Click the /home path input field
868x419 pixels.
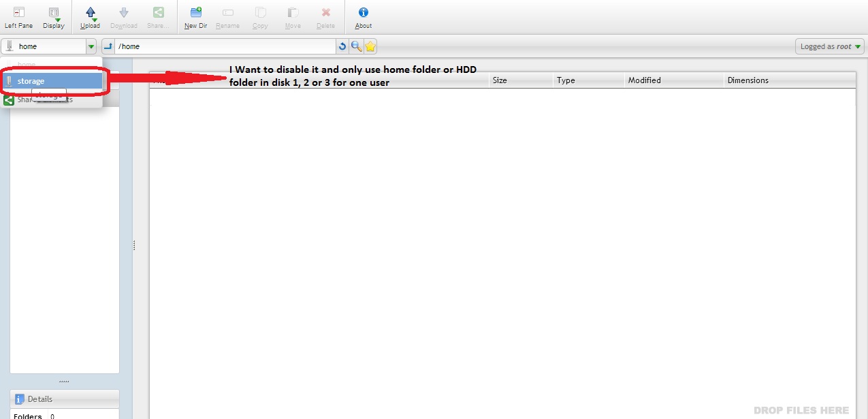225,46
